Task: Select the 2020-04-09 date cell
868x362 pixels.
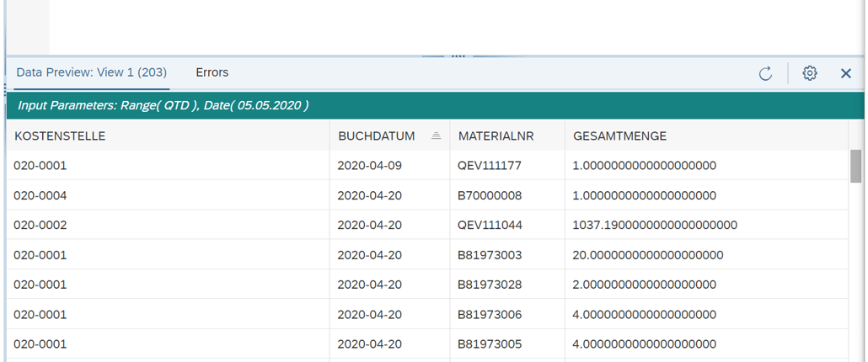Action: pos(369,166)
